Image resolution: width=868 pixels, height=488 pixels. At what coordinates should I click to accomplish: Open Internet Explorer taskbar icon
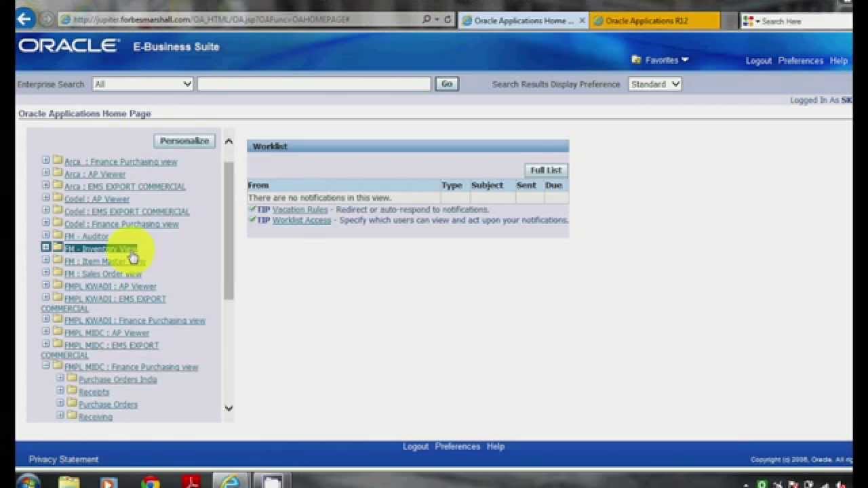[231, 483]
